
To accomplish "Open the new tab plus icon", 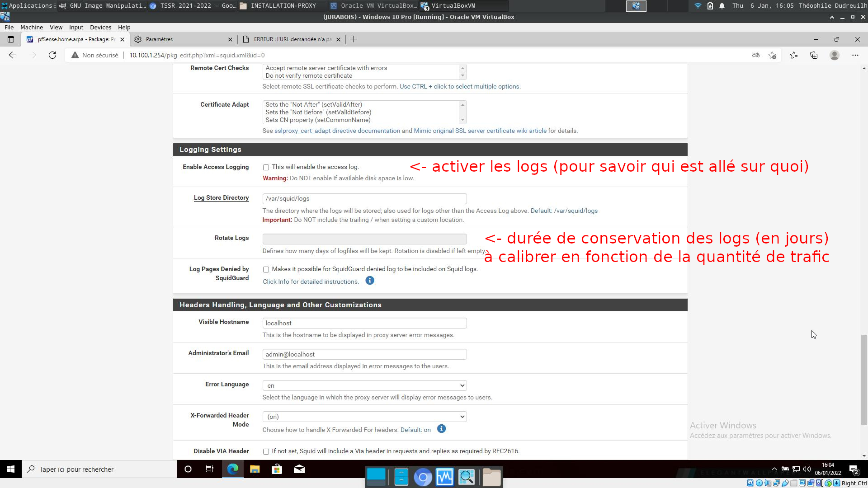I will click(x=354, y=39).
